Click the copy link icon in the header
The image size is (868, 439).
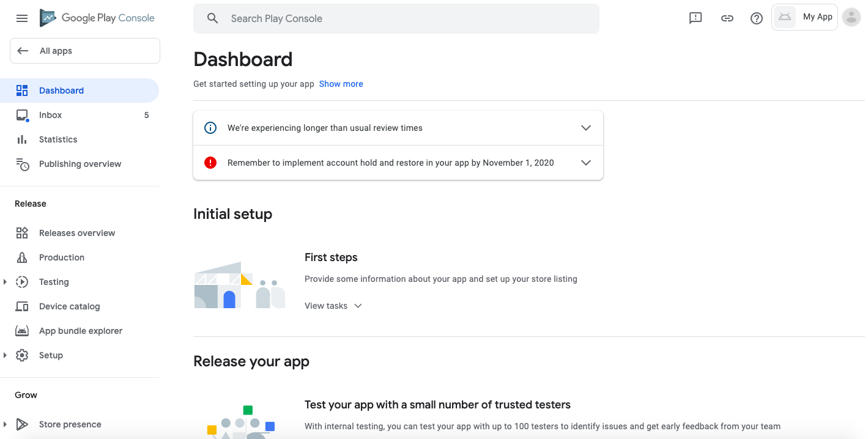point(727,18)
